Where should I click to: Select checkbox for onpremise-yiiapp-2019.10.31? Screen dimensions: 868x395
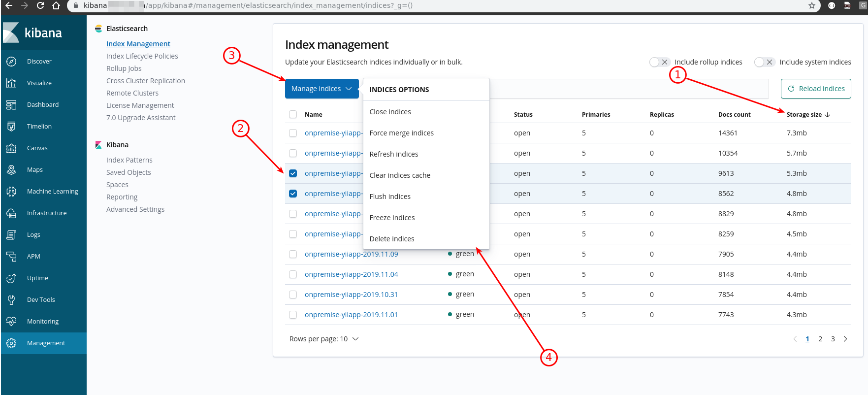[x=293, y=295]
